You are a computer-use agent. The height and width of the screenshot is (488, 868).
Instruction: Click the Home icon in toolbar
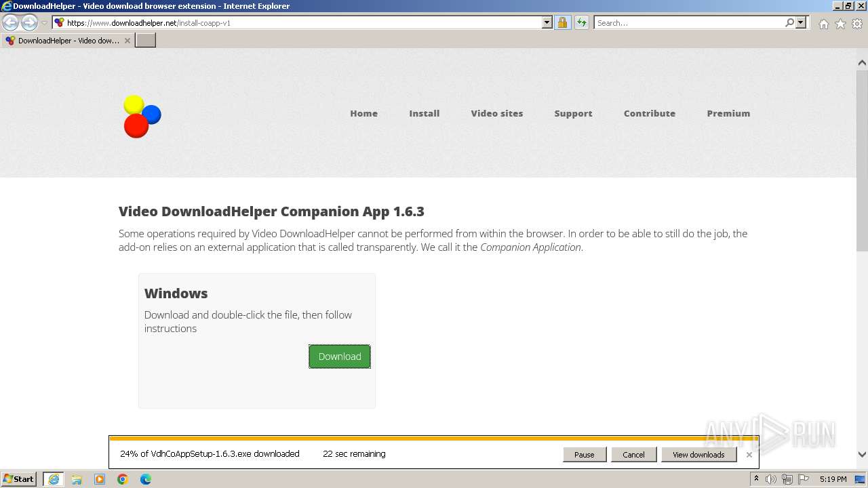click(x=823, y=24)
